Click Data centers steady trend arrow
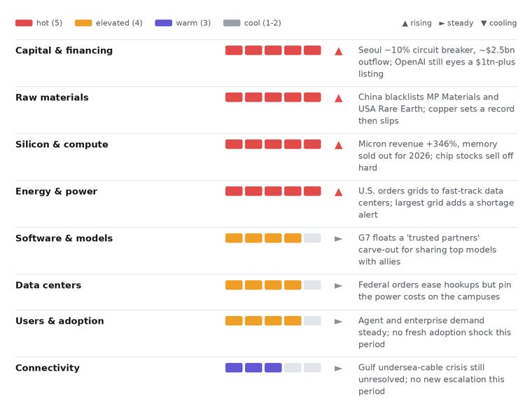Image resolution: width=532 pixels, height=419 pixels. [338, 286]
